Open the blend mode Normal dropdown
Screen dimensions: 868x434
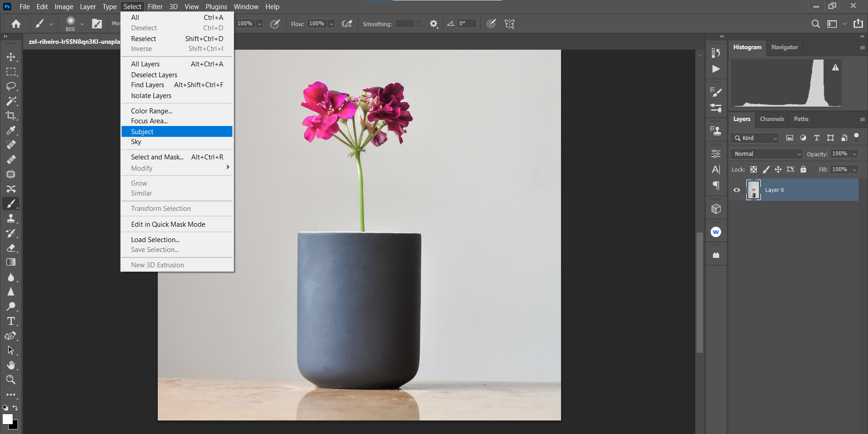click(x=767, y=154)
